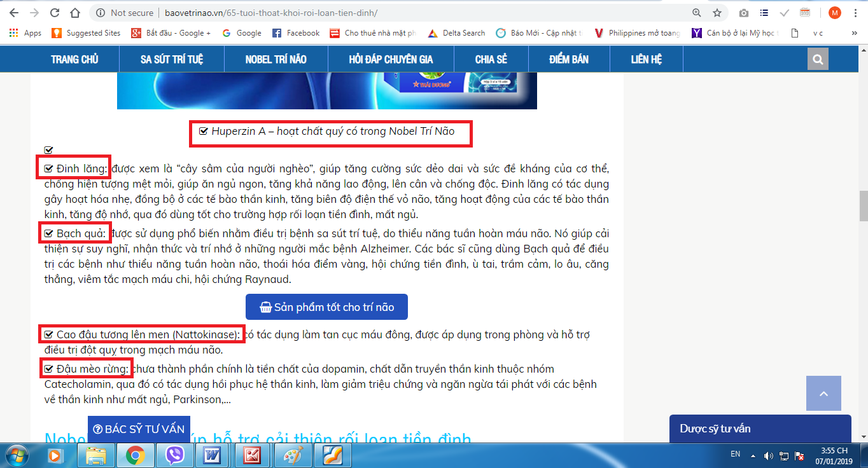Click the checkmark beside Đinh lăng
868x468 pixels.
tap(48, 169)
